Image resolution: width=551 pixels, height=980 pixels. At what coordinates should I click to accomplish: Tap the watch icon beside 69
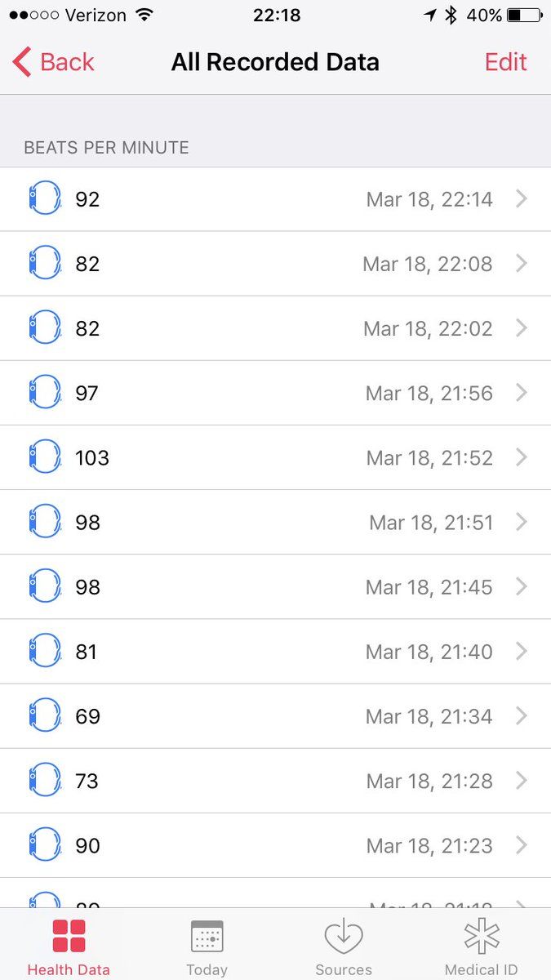click(45, 716)
